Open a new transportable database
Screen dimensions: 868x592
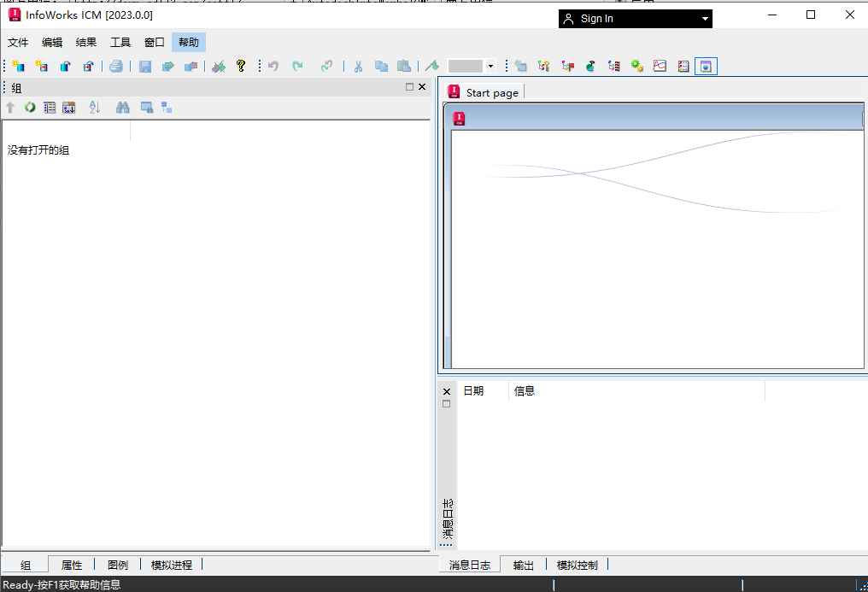(42, 66)
